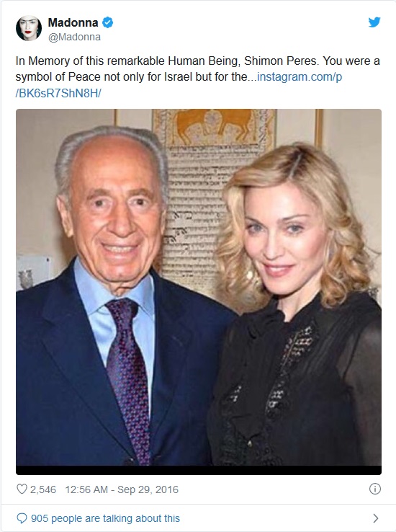Click the speech bubble conversation icon
Viewport: 396px width, 532px height.
(22, 518)
